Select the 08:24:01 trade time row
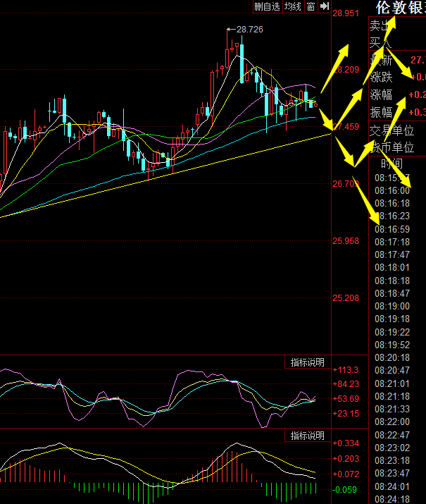 tap(392, 486)
